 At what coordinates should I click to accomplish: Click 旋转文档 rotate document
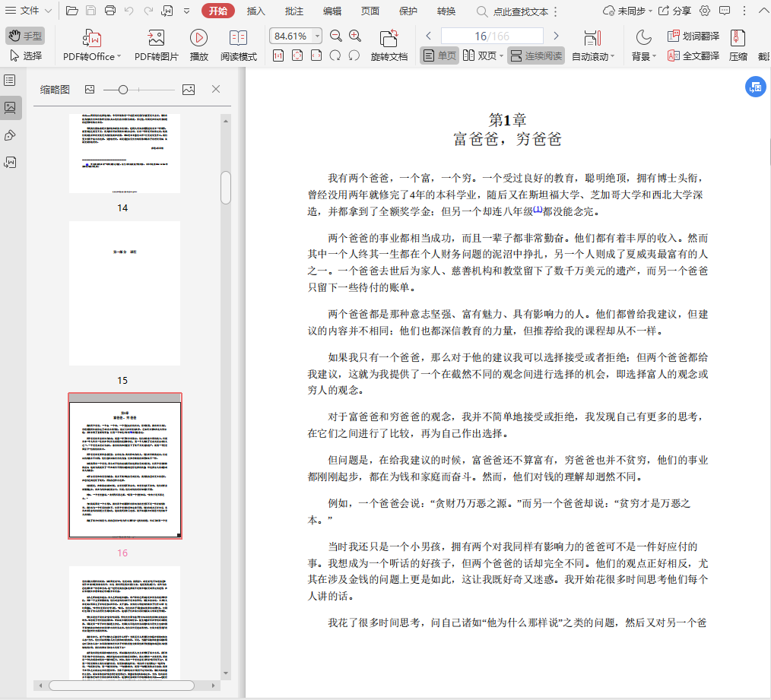[389, 46]
